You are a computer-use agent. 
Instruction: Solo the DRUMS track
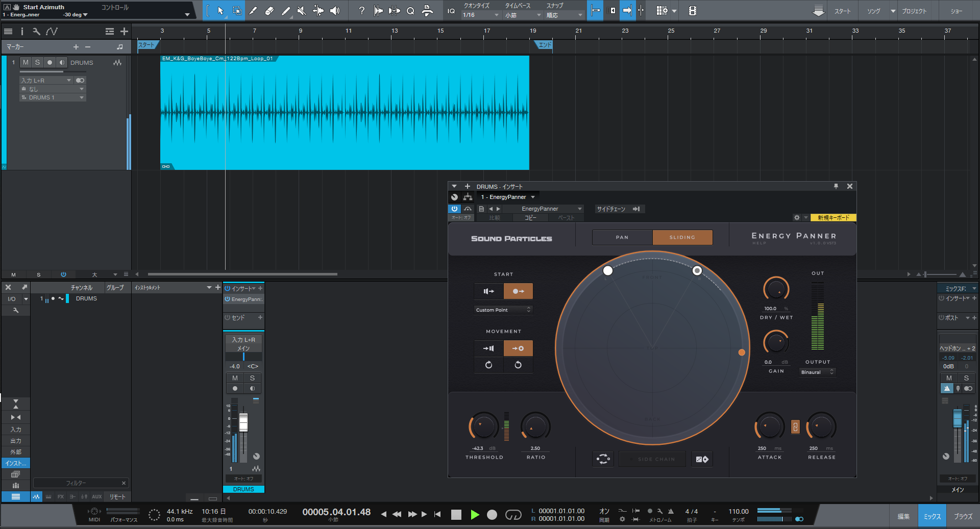[x=37, y=62]
